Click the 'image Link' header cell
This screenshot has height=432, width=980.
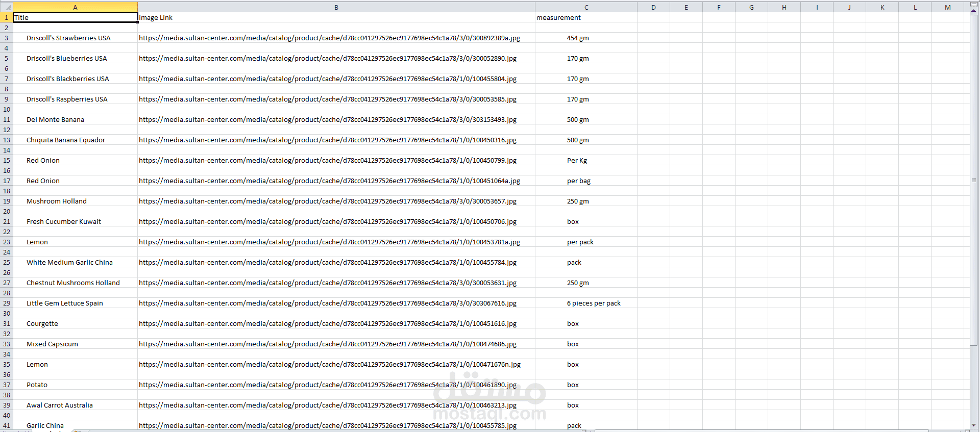(336, 17)
